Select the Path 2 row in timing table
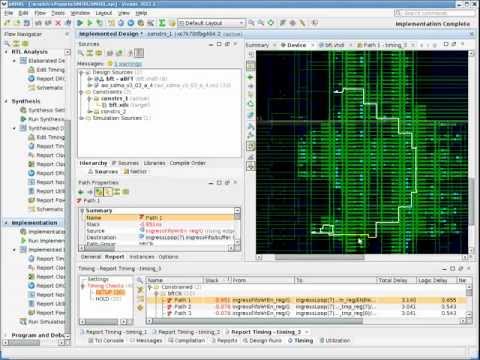480x360 pixels. click(307, 307)
